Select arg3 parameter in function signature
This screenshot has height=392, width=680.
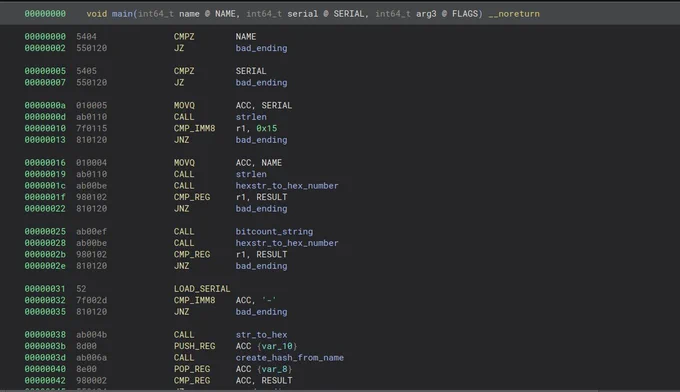point(426,14)
